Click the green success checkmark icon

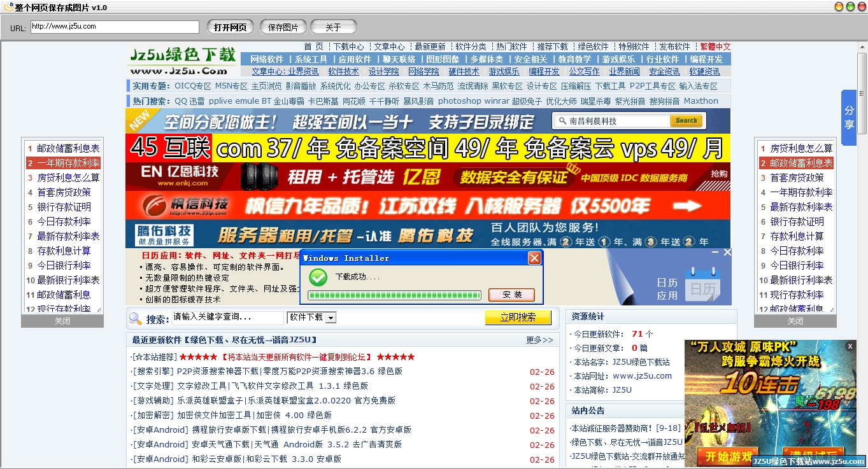click(318, 277)
